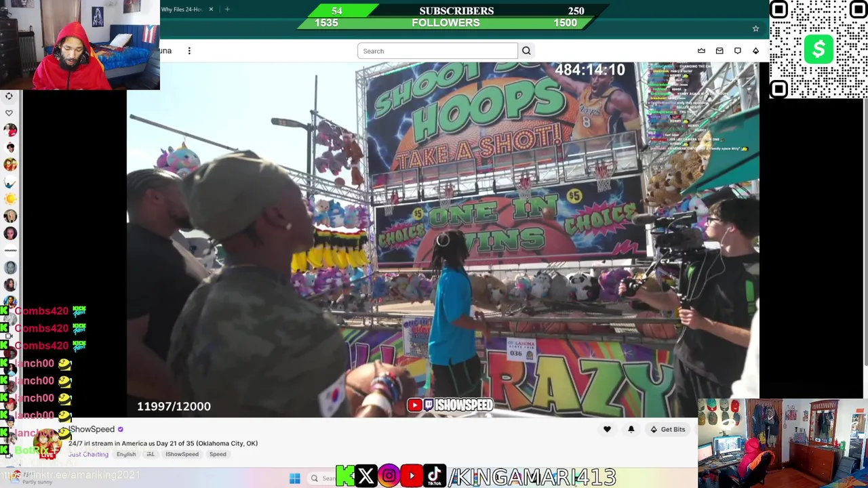Bookmark page with the star icon
Image resolution: width=868 pixels, height=488 pixels.
(x=755, y=28)
